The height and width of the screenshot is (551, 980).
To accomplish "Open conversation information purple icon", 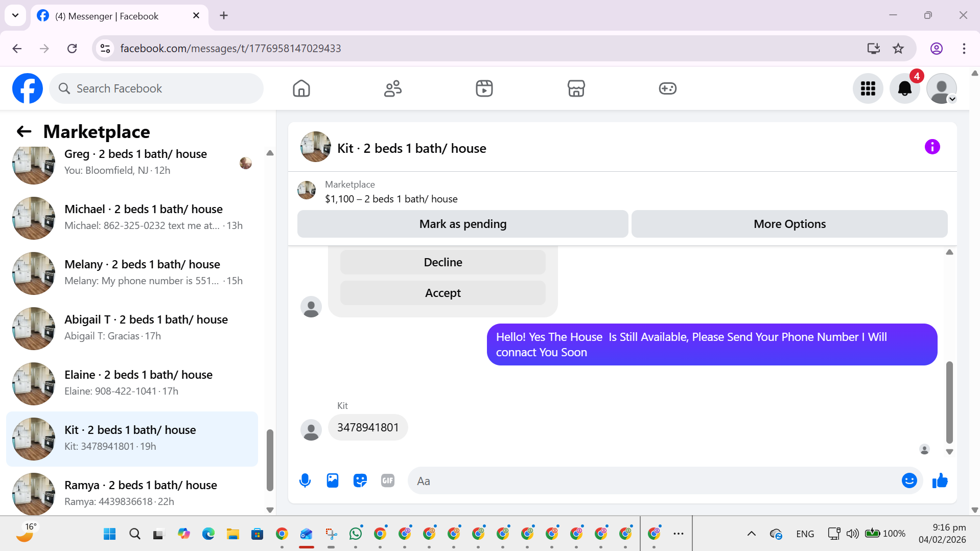I will point(932,147).
